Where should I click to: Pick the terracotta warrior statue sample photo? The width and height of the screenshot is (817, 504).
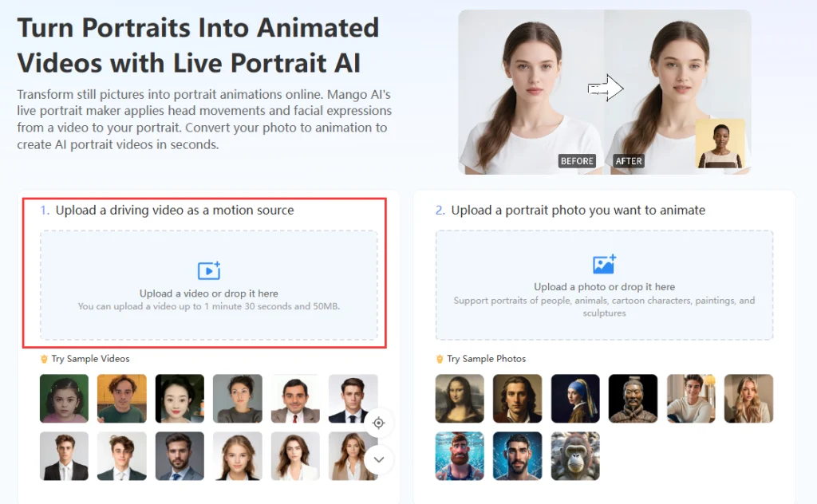tap(633, 399)
